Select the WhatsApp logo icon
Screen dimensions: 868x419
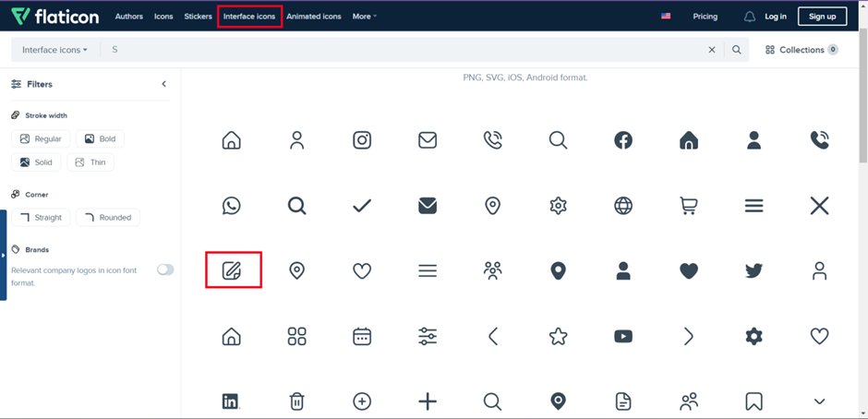click(232, 206)
